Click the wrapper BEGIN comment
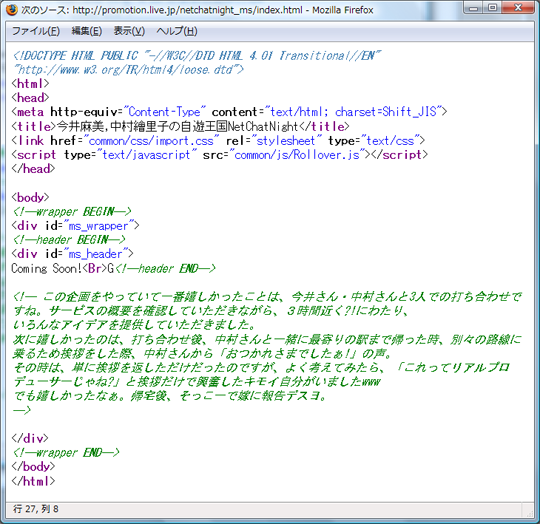This screenshot has width=540, height=524. (x=72, y=211)
